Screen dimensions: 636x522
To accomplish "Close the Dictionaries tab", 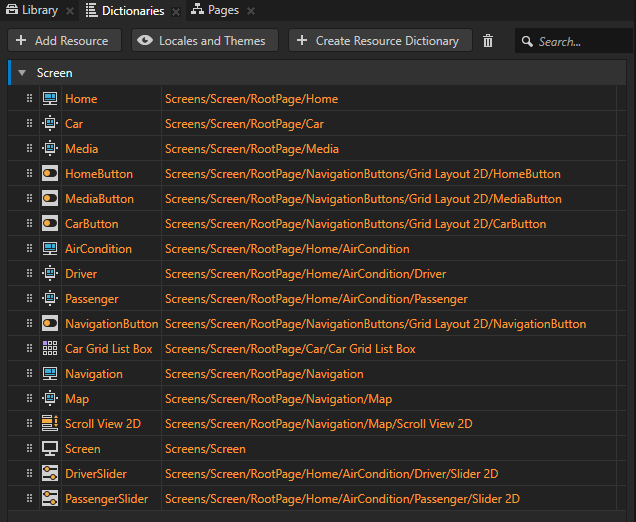I will [x=175, y=11].
